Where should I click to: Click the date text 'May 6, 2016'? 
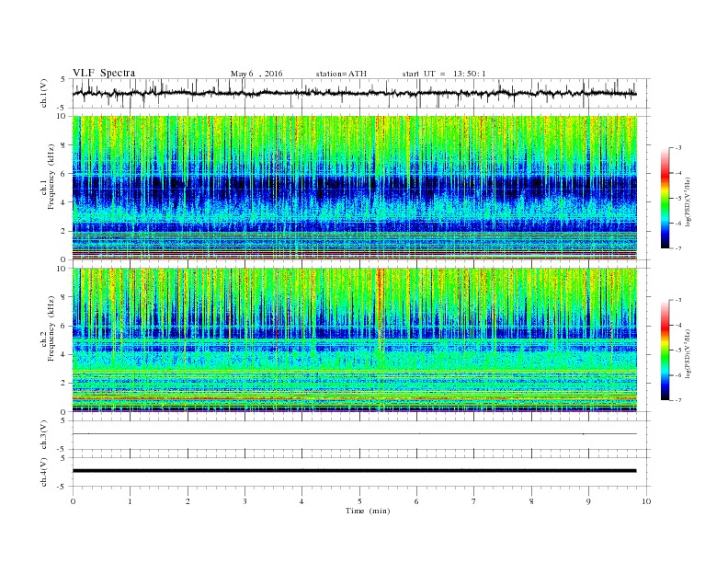(256, 74)
